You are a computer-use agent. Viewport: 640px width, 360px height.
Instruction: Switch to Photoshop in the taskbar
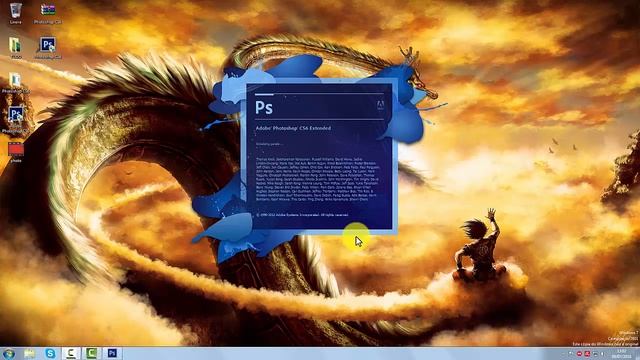[112, 353]
